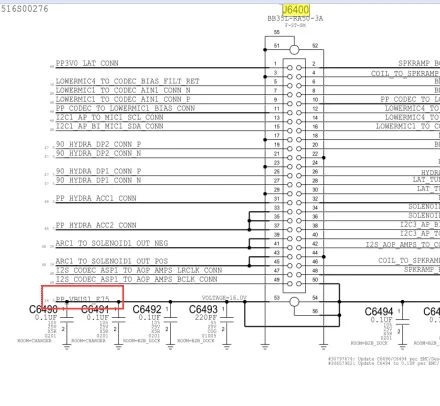The image size is (440, 406).
Task: Select connector pin number 56
Action: (x=315, y=311)
